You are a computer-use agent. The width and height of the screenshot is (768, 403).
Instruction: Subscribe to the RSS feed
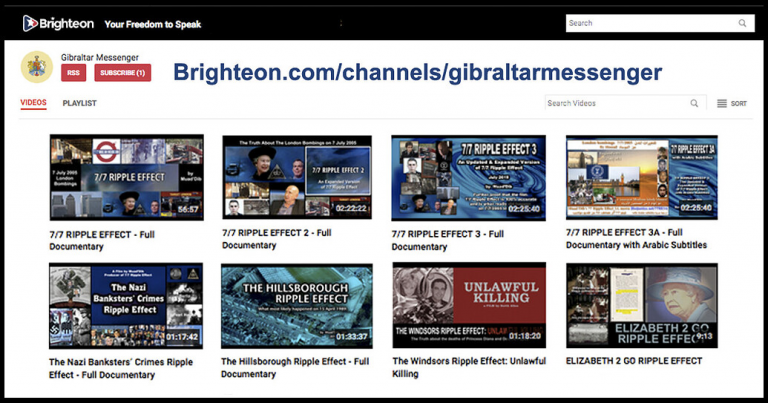coord(73,72)
